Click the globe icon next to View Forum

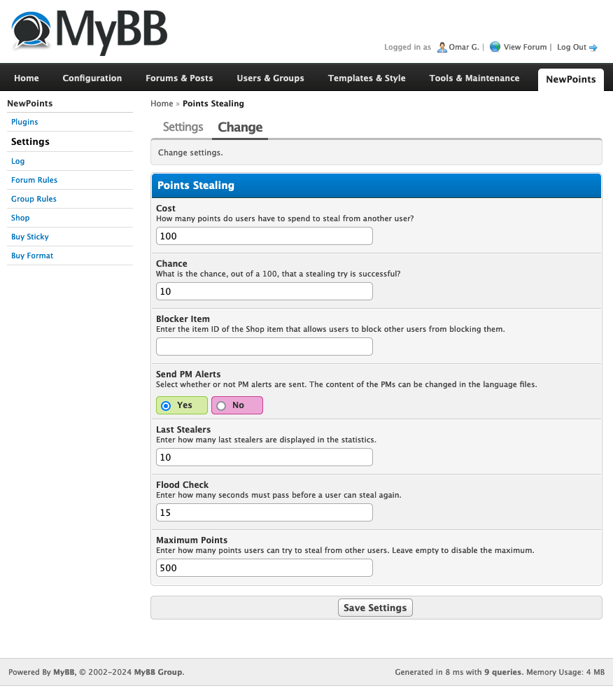(495, 47)
